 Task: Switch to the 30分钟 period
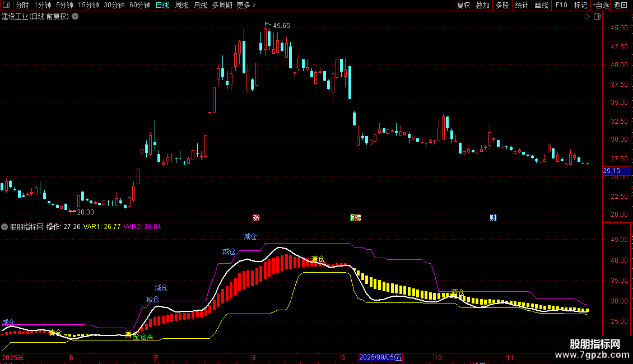coord(114,5)
